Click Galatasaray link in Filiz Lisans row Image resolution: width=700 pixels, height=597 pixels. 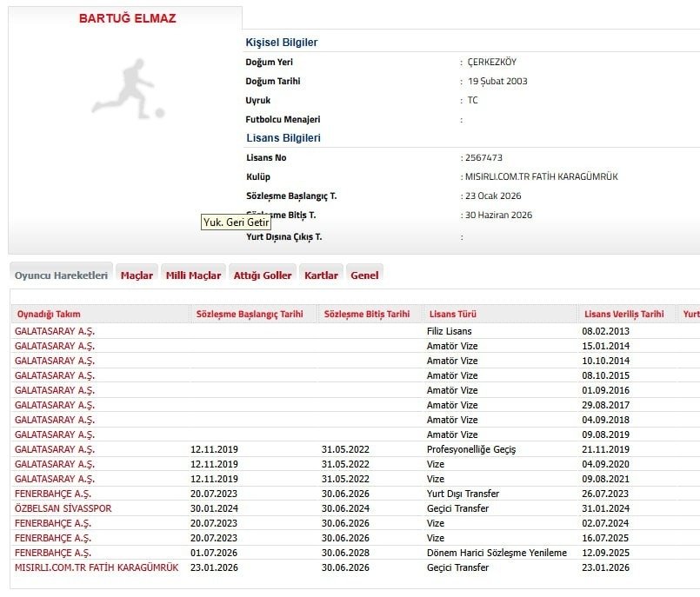tap(54, 331)
